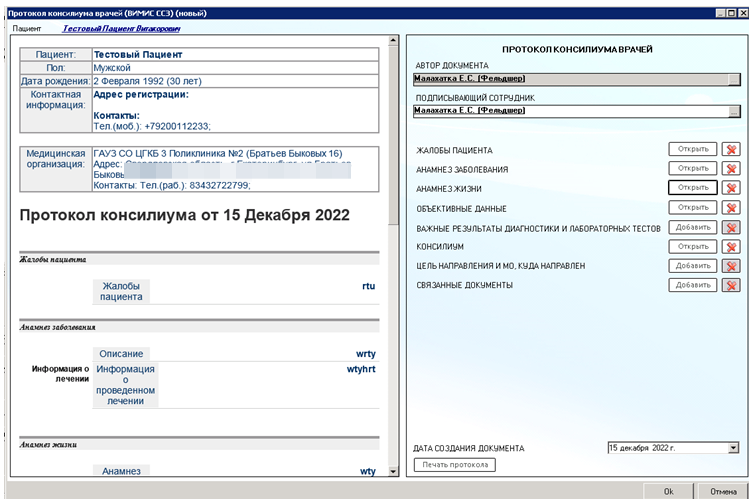Click the Анамнез value wty

(368, 471)
